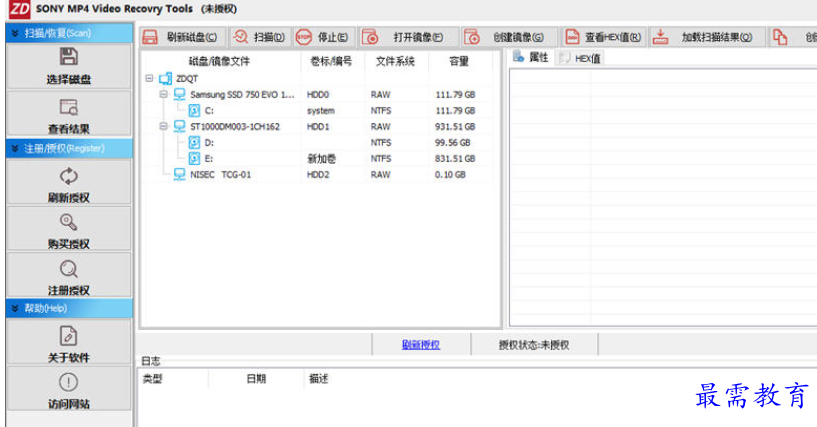This screenshot has height=427, width=817.
Task: Click the 磁盘/镜像文件 column header
Action: point(219,61)
